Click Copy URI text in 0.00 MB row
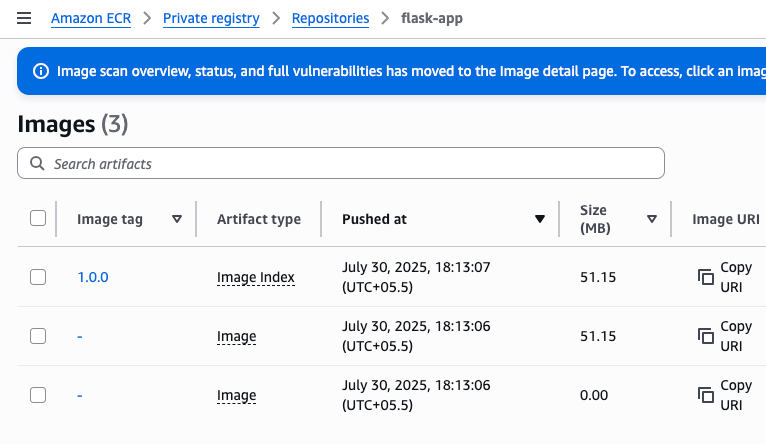This screenshot has height=444, width=766. (736, 395)
